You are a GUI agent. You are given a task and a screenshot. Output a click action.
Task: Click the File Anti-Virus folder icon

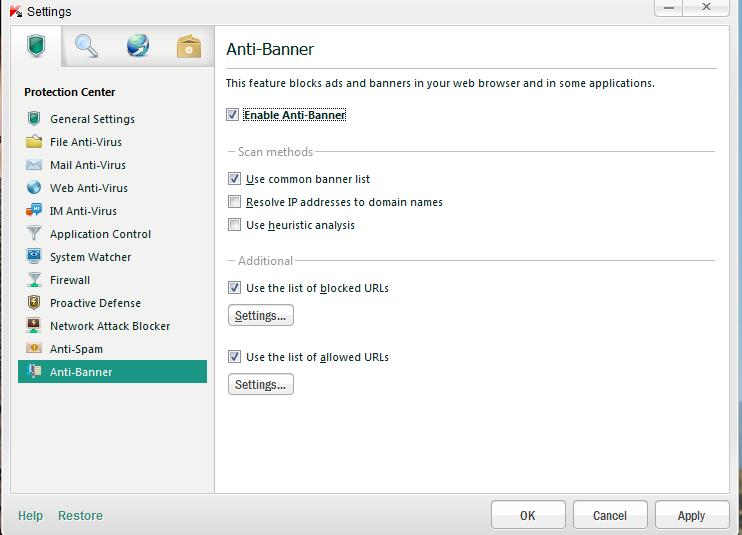34,142
